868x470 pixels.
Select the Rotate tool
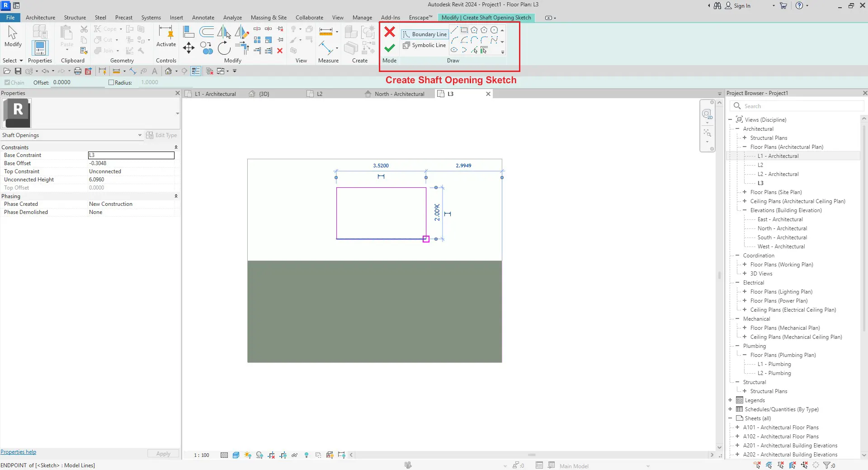point(224,47)
